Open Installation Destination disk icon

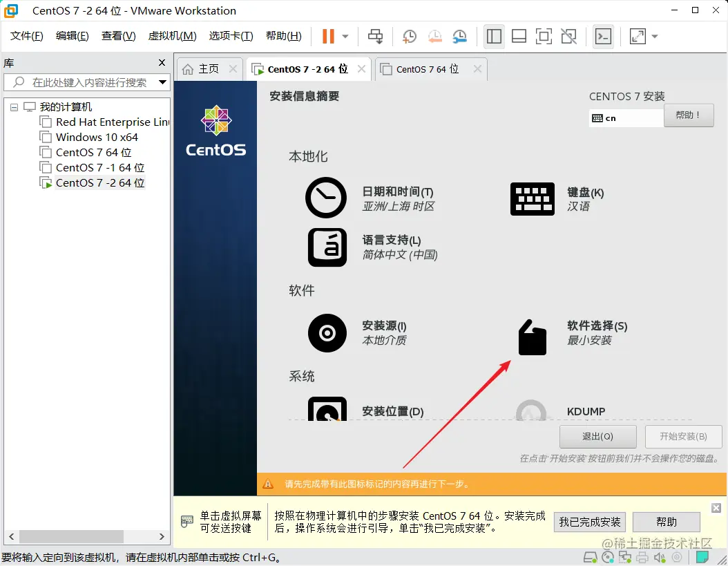pos(327,409)
